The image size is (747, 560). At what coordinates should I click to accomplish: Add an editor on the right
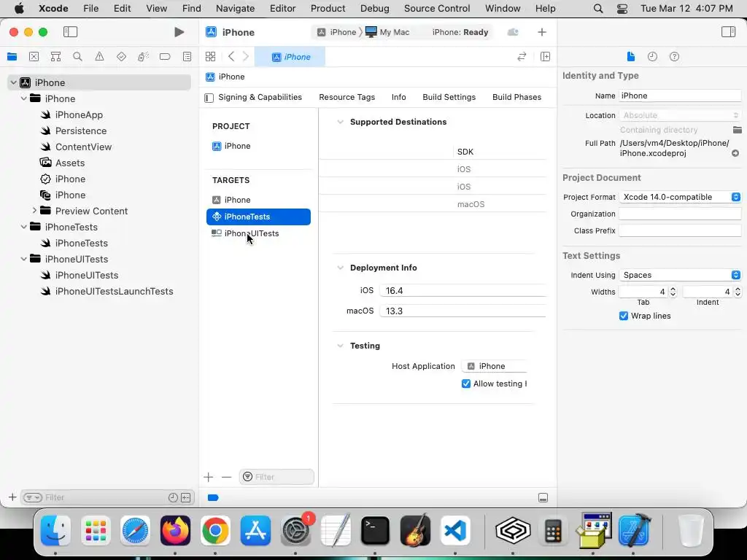pos(545,57)
